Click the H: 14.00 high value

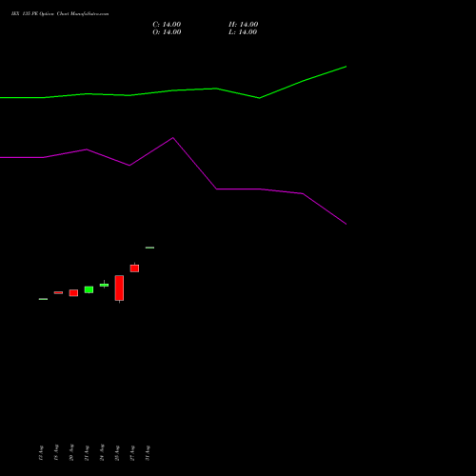click(244, 25)
